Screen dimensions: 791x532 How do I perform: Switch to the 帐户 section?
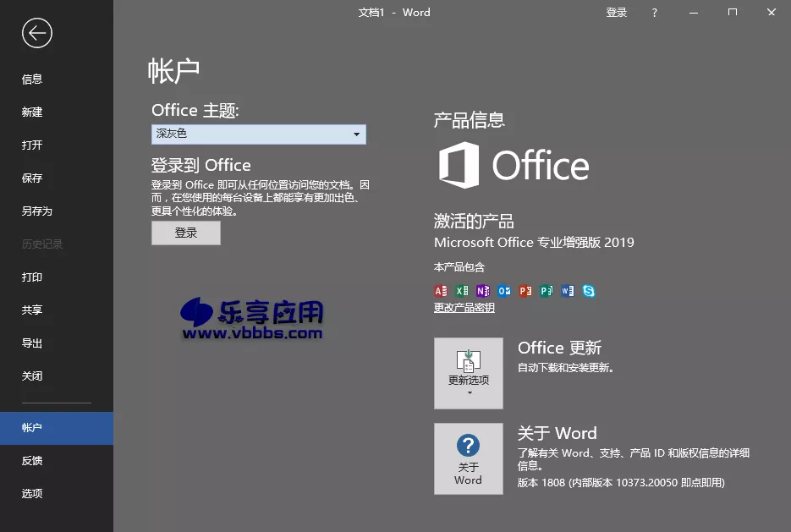(31, 427)
